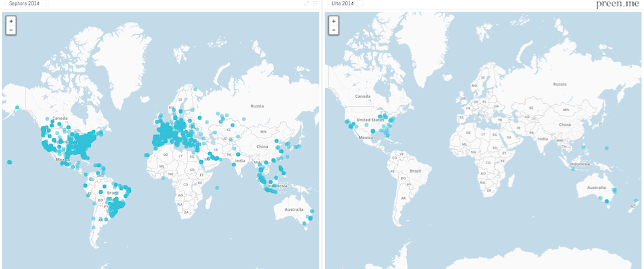This screenshot has width=644, height=269.
Task: Click the AR label on Ulta map
Action: (x=404, y=198)
